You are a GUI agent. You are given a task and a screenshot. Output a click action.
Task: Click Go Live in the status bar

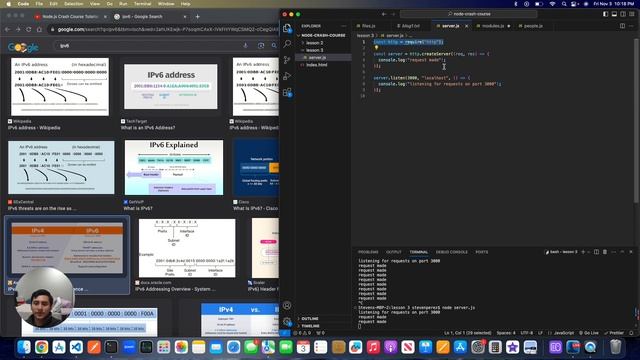(x=588, y=333)
